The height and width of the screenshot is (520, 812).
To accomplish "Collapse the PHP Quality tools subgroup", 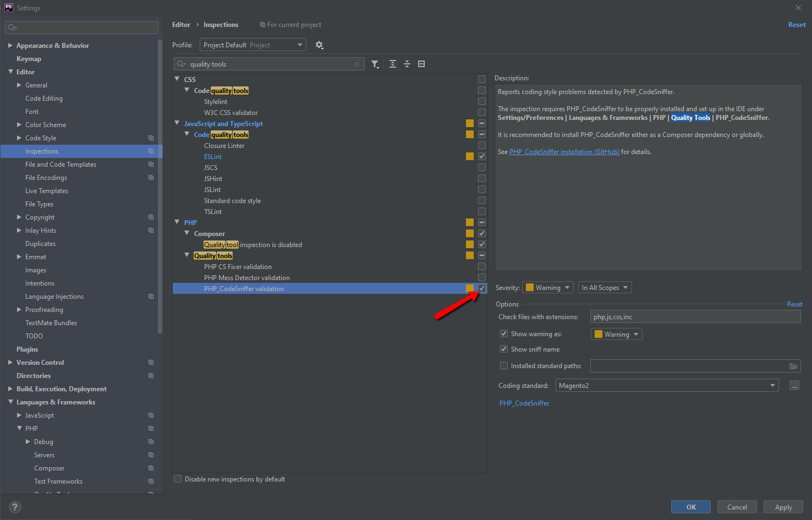I will coord(187,255).
